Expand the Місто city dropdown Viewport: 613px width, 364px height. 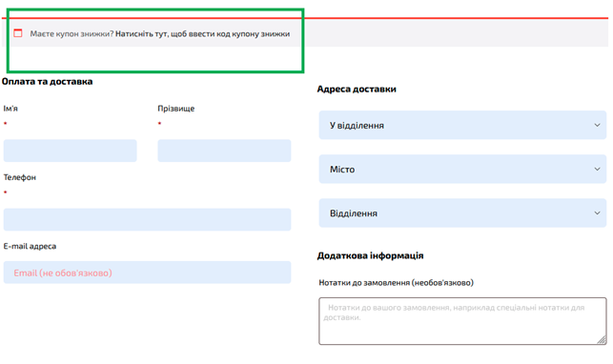click(x=462, y=169)
